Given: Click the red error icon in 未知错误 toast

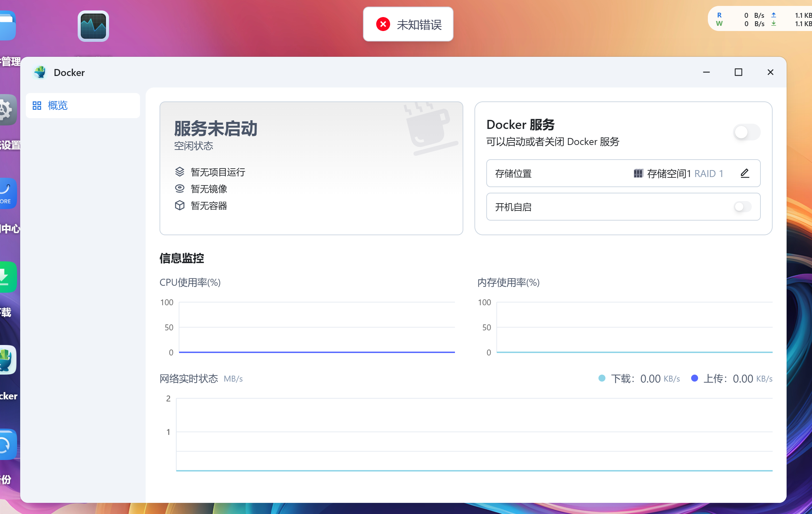Looking at the screenshot, I should 383,24.
